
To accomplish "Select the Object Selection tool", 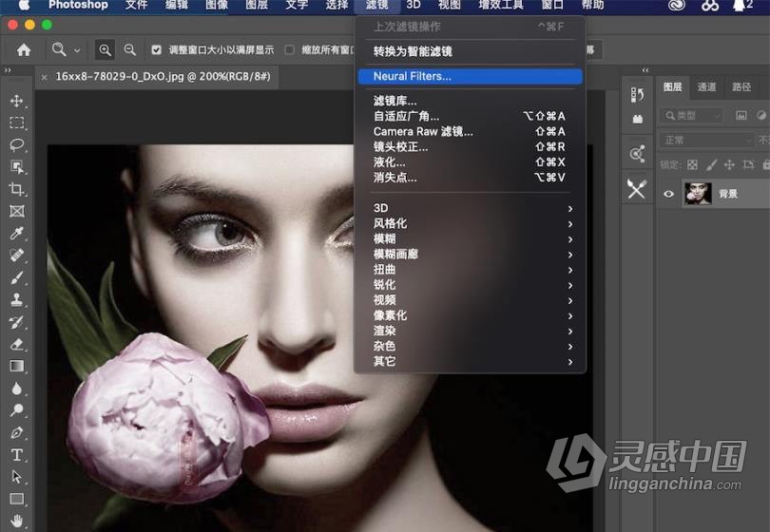I will pyautogui.click(x=17, y=167).
